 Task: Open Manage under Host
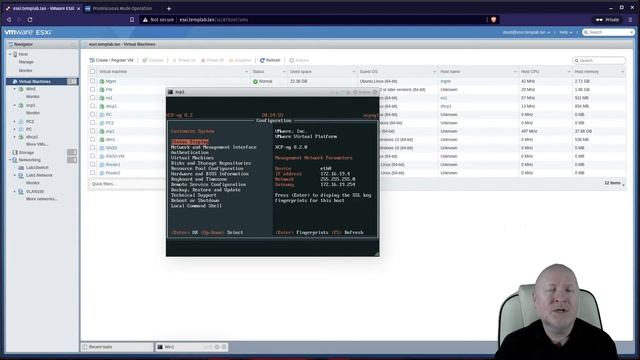point(26,62)
